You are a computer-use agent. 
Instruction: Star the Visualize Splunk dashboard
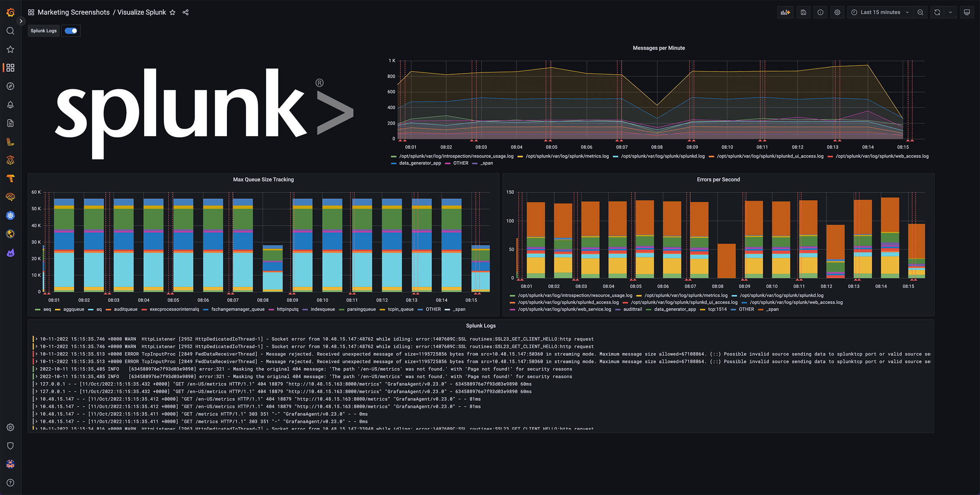[172, 12]
